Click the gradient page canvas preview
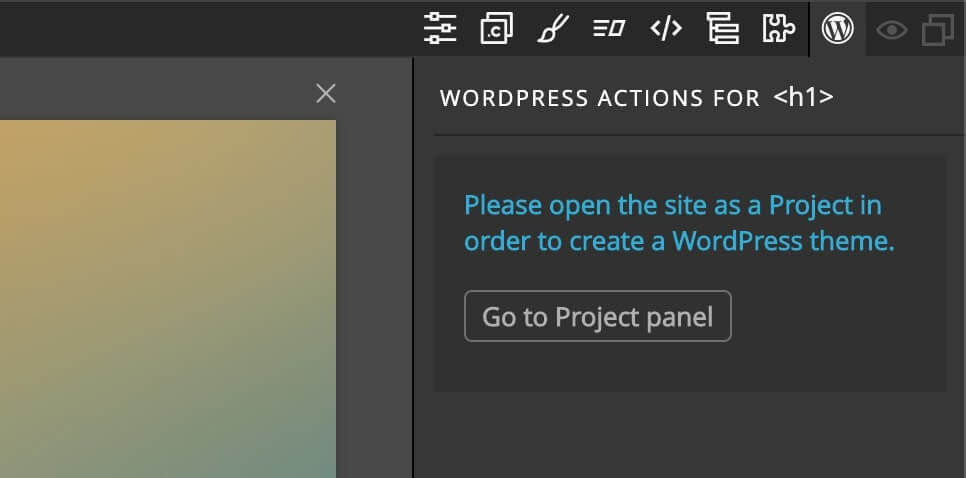This screenshot has height=478, width=966. click(x=168, y=299)
